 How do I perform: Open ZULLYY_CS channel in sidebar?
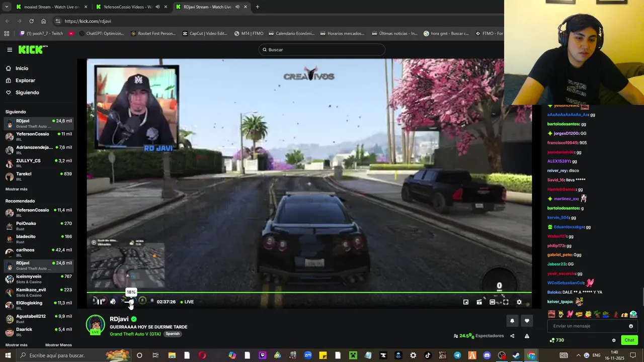[x=39, y=163]
